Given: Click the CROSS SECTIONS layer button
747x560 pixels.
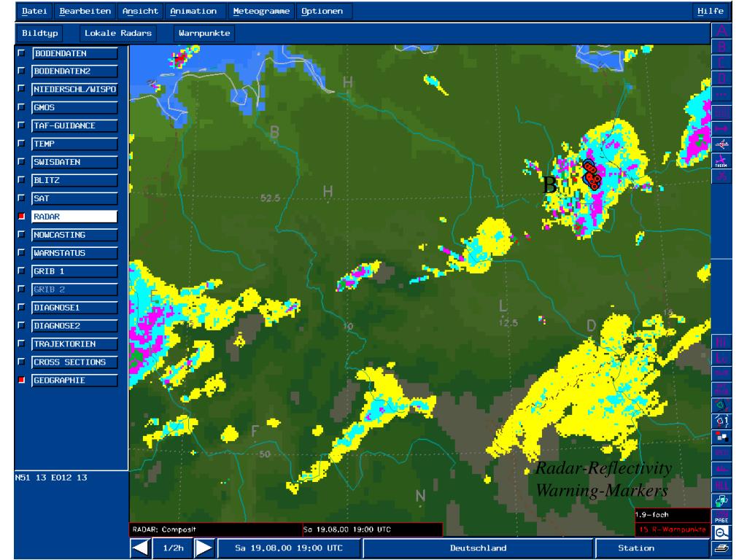Looking at the screenshot, I should tap(75, 362).
